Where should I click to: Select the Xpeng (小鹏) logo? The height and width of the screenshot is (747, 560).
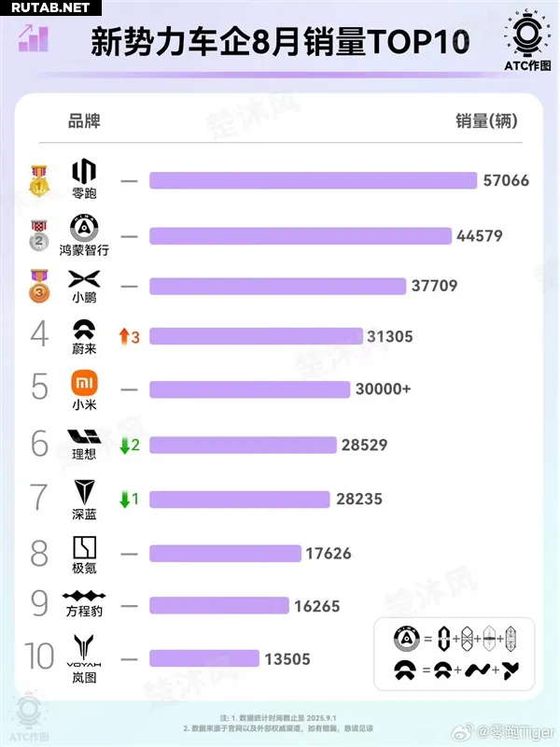[x=84, y=279]
